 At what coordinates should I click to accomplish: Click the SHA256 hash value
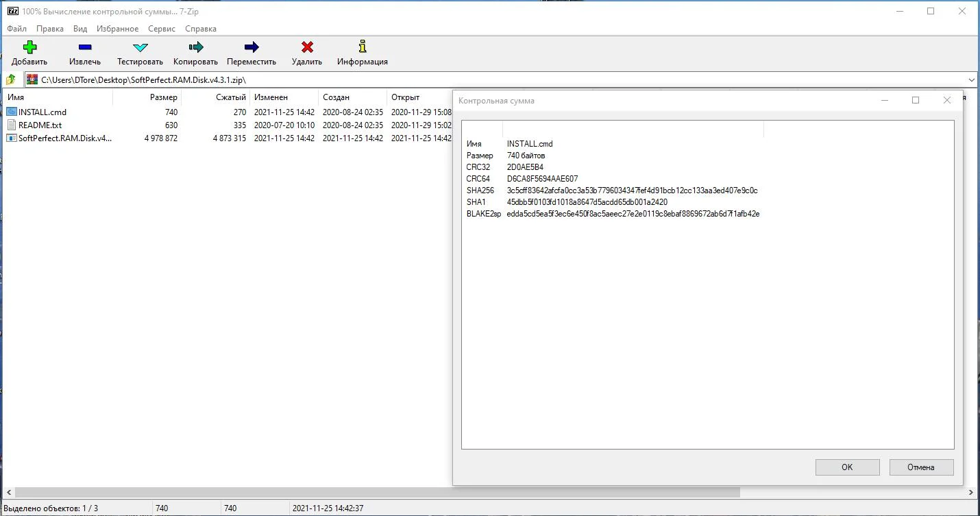click(632, 191)
